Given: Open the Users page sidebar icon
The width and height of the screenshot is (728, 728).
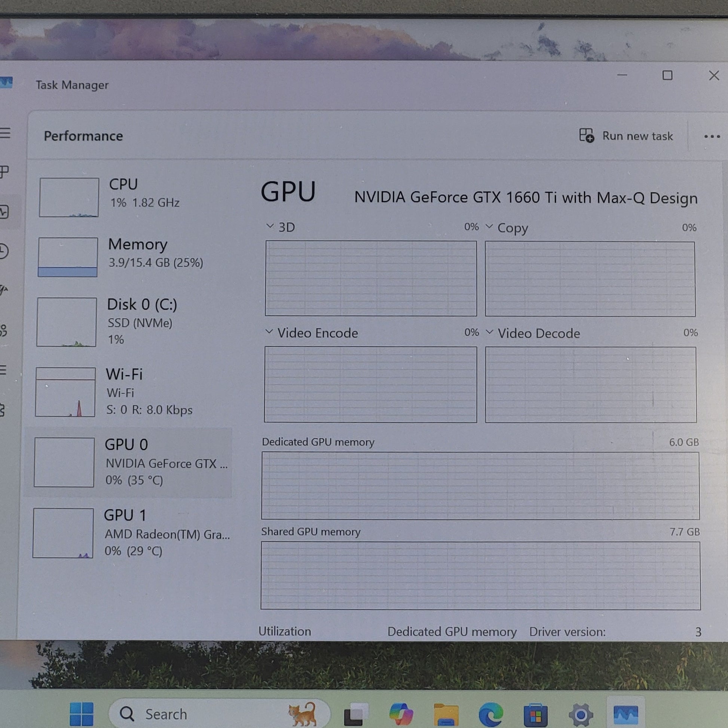Looking at the screenshot, I should point(3,330).
